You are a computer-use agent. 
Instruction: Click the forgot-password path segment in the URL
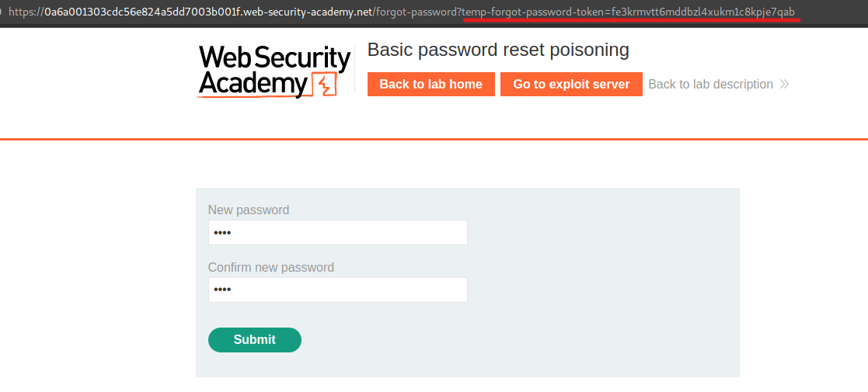(417, 12)
